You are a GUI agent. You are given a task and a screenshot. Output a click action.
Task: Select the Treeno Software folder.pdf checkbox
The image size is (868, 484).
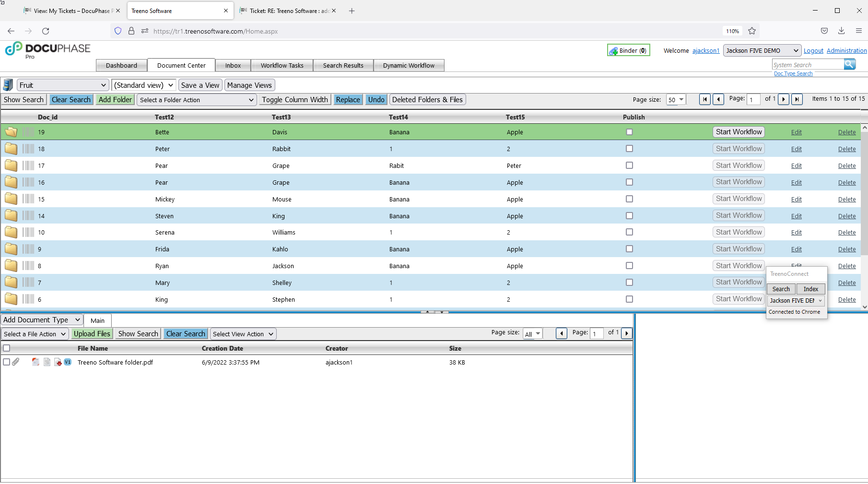(7, 362)
